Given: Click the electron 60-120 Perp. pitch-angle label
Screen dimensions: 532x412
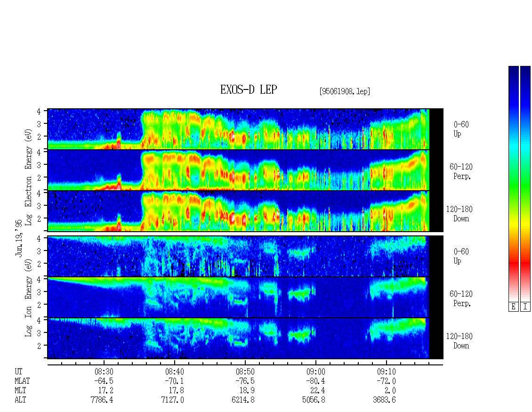Looking at the screenshot, I should point(461,171).
